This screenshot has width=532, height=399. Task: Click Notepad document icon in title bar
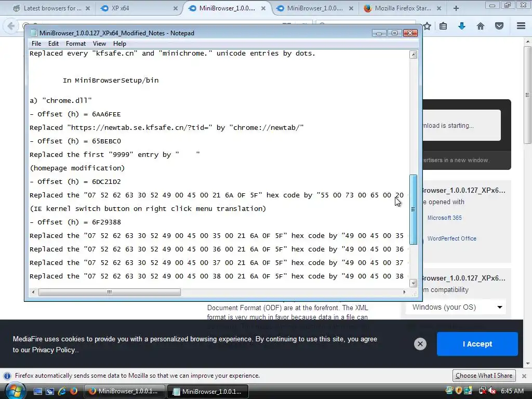(x=33, y=33)
